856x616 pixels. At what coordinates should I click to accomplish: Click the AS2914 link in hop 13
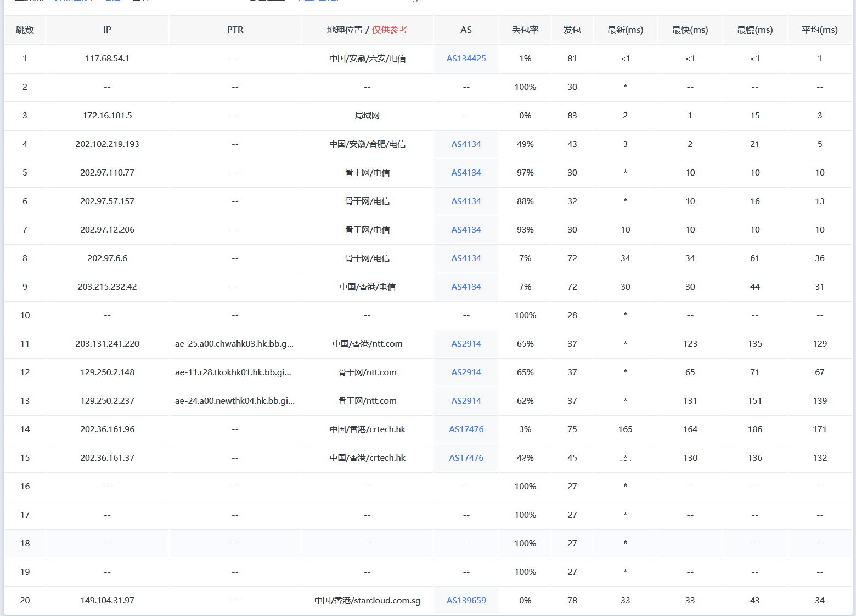[466, 401]
